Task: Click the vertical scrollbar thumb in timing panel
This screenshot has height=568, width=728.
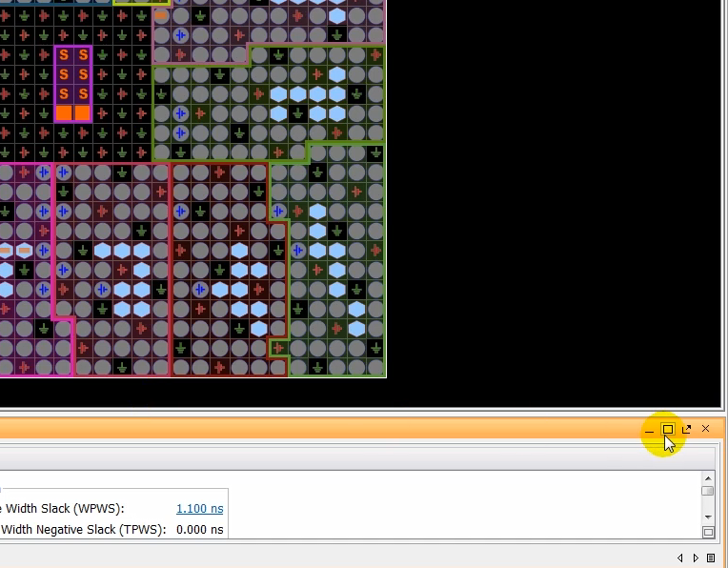Action: tap(708, 491)
